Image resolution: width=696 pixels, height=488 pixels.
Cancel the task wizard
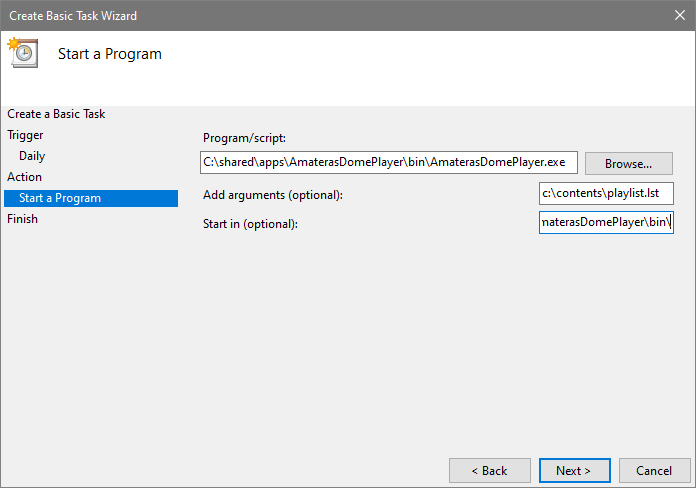[654, 470]
